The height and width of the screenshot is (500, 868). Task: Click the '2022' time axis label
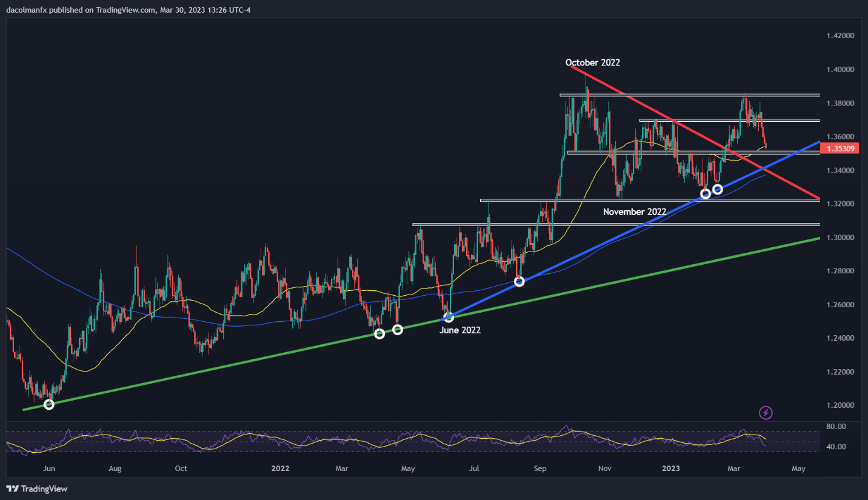[x=280, y=468]
